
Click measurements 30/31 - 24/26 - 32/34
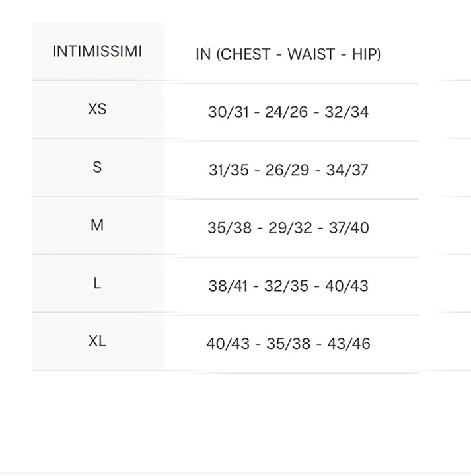(289, 112)
